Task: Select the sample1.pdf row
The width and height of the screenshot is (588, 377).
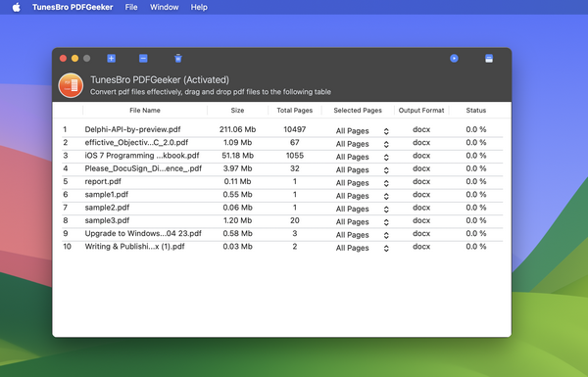Action: (282, 195)
